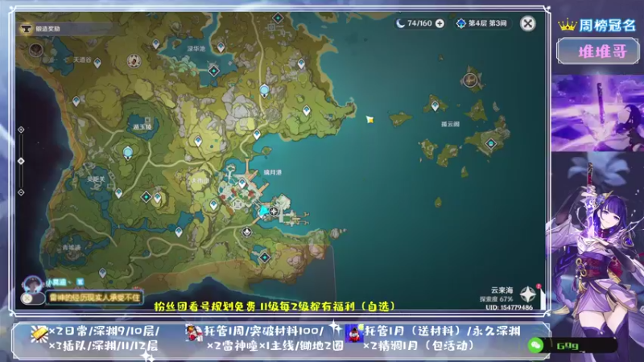Click the 璃月港 map label
The height and width of the screenshot is (362, 644).
coord(272,172)
